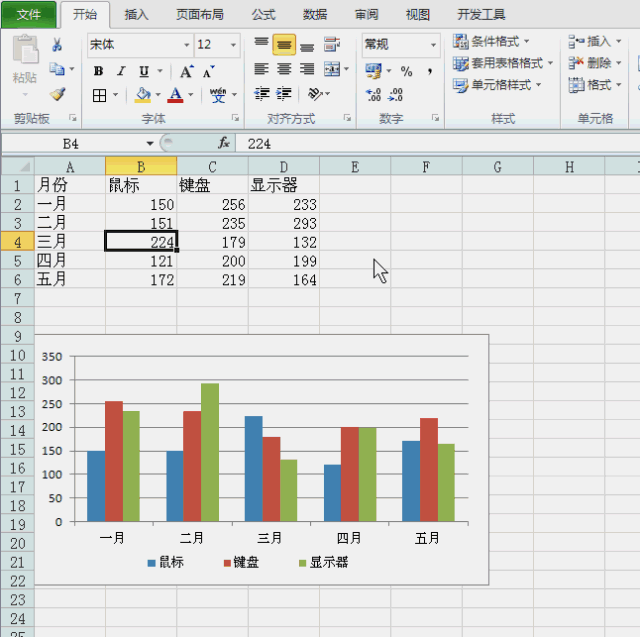Open alignment group dialog launcher
The height and width of the screenshot is (637, 640).
tap(347, 118)
